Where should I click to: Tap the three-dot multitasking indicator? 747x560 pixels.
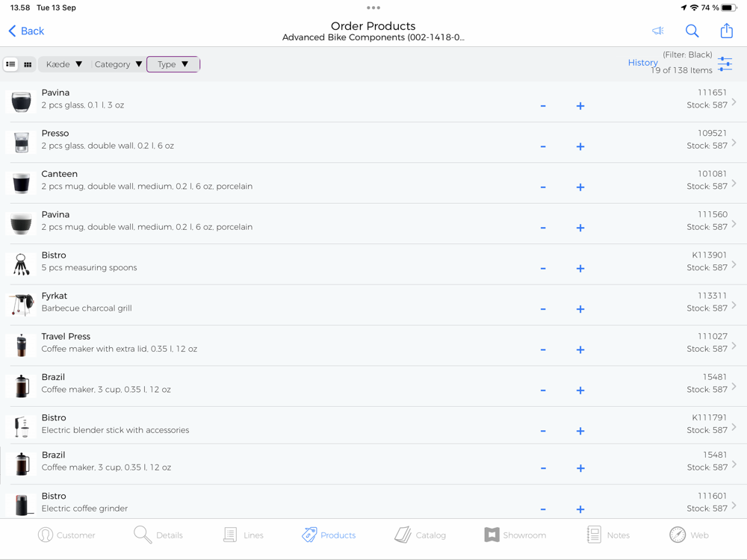[x=373, y=7]
